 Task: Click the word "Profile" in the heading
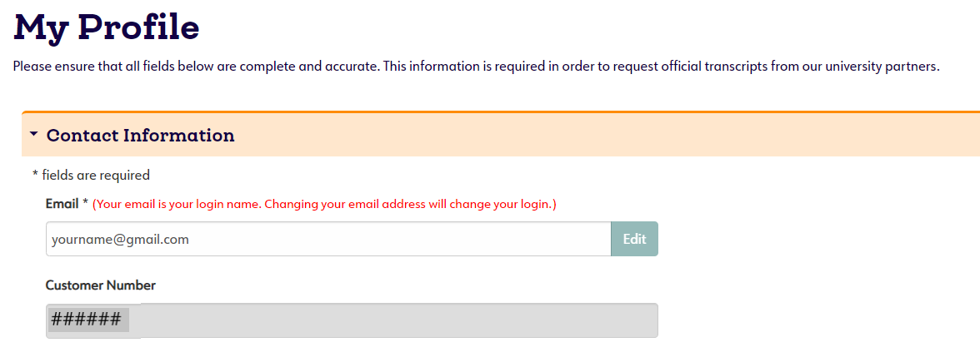[x=138, y=27]
